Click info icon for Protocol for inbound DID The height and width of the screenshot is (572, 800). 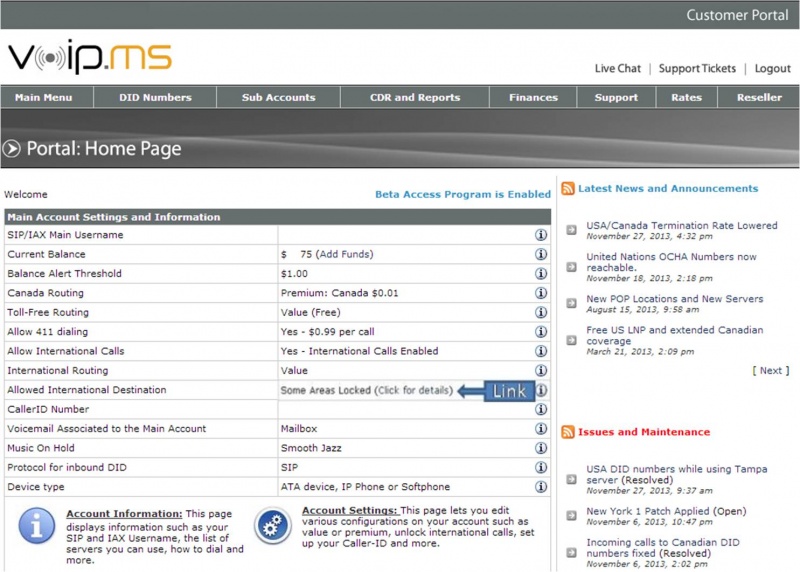point(541,467)
